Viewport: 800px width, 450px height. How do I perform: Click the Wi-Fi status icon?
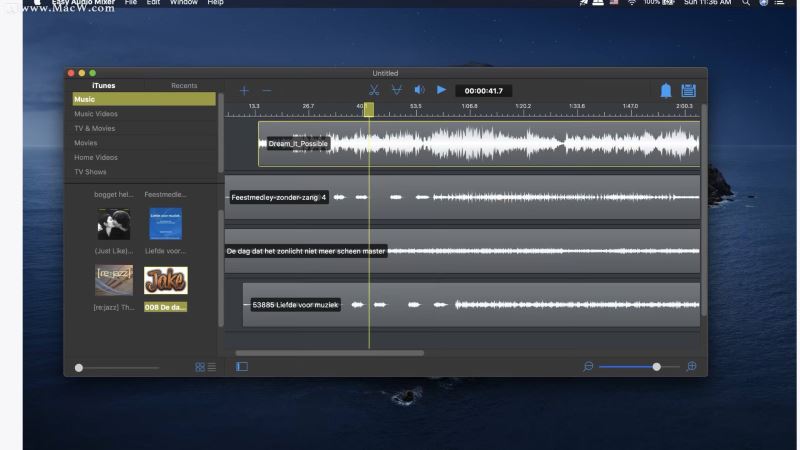632,3
